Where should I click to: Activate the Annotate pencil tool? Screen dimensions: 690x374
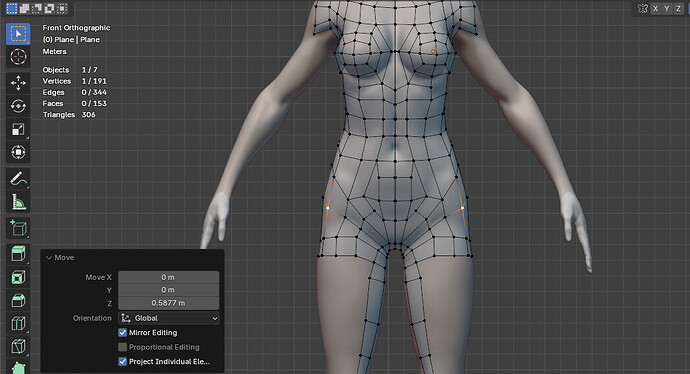18,178
